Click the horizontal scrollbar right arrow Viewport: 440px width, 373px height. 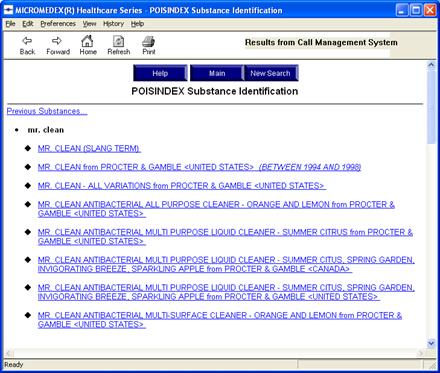click(x=421, y=353)
